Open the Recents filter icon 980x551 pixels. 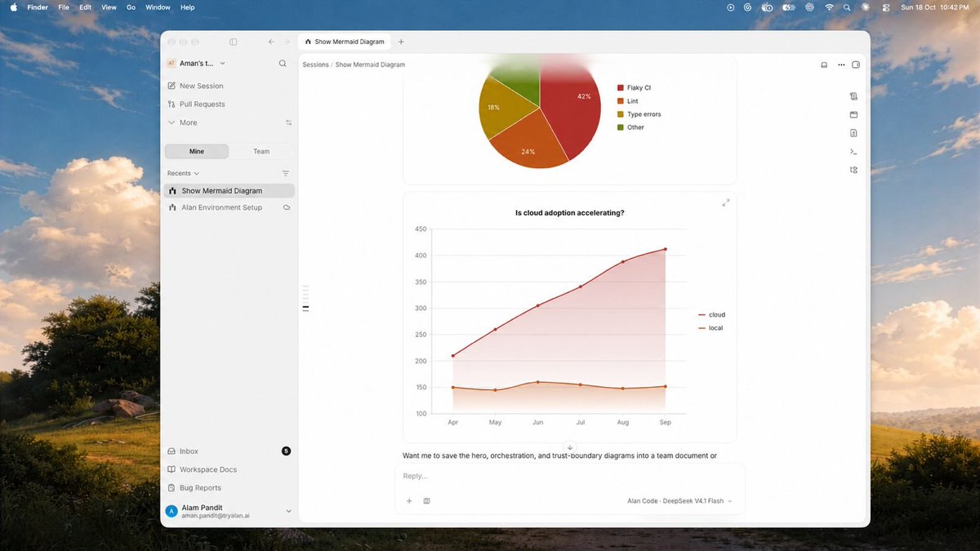286,173
